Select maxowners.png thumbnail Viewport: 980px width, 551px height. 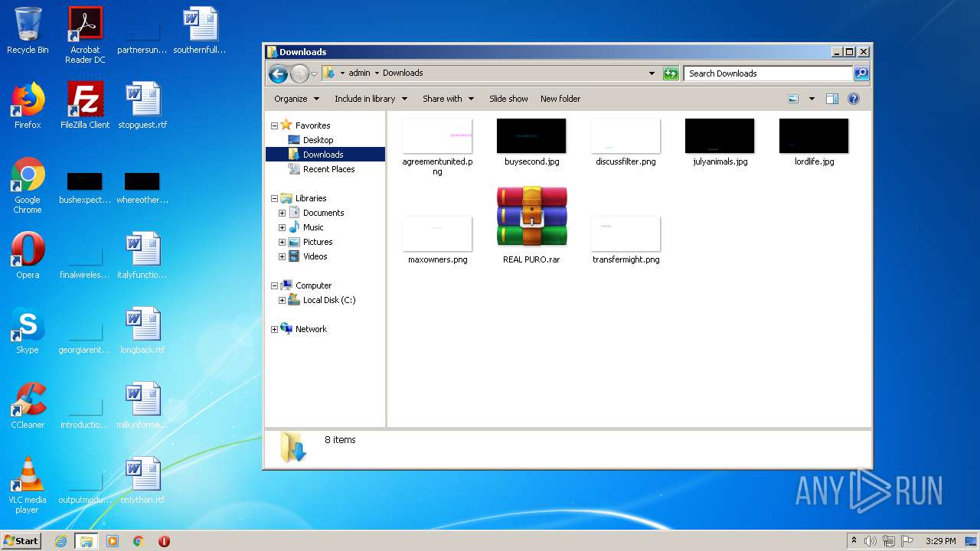click(437, 240)
